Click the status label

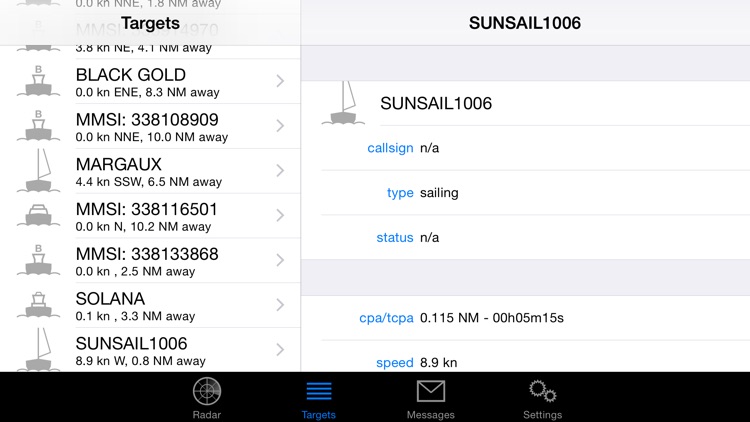tap(395, 238)
